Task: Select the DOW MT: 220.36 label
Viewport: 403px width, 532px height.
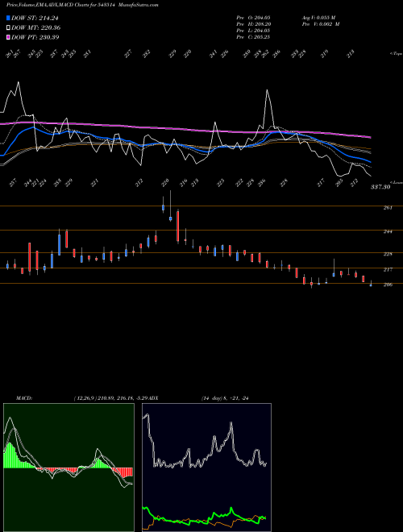Action: (36, 28)
